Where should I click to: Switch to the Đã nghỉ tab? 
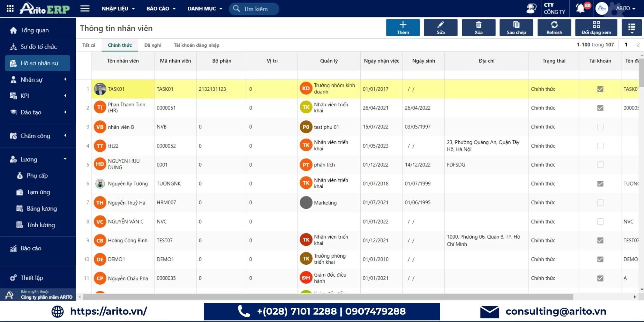153,45
